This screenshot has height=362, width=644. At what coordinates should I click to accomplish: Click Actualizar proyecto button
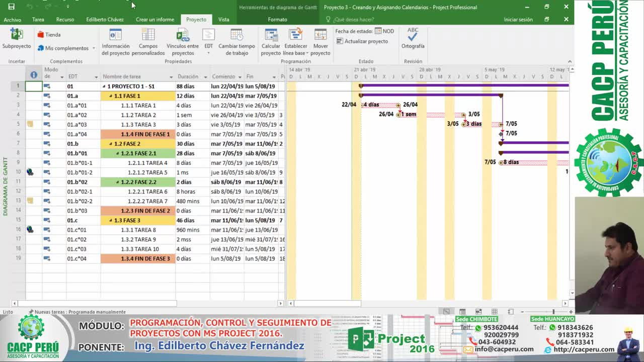362,41
